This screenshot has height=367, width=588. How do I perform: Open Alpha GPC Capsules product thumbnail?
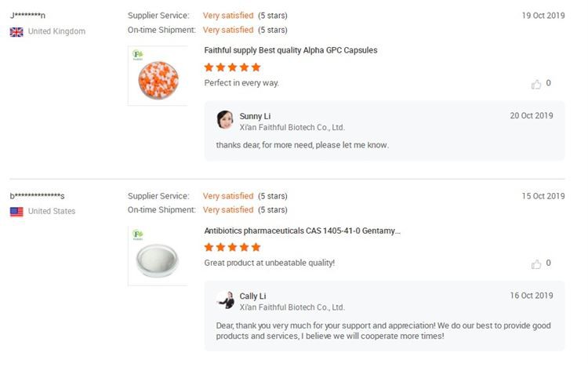pos(158,75)
